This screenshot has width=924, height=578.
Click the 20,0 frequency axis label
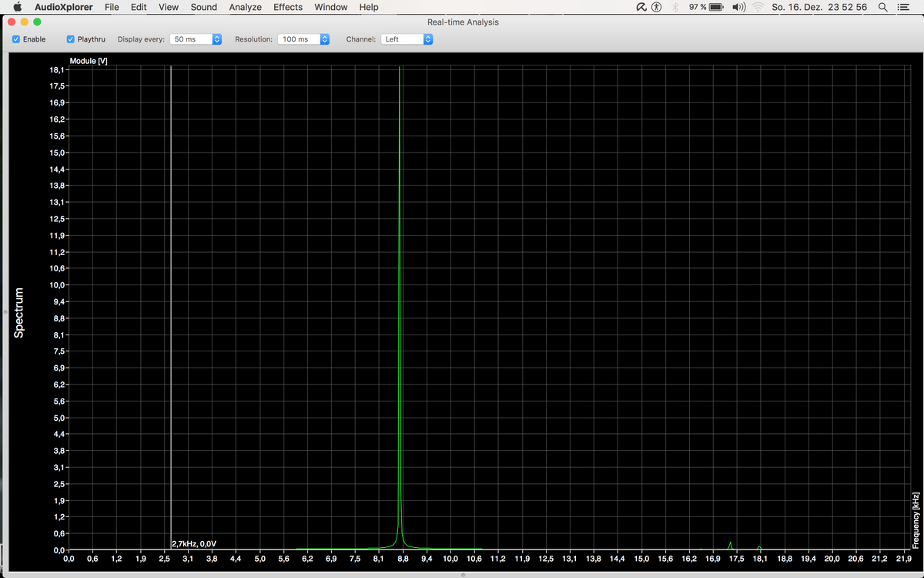(x=832, y=558)
